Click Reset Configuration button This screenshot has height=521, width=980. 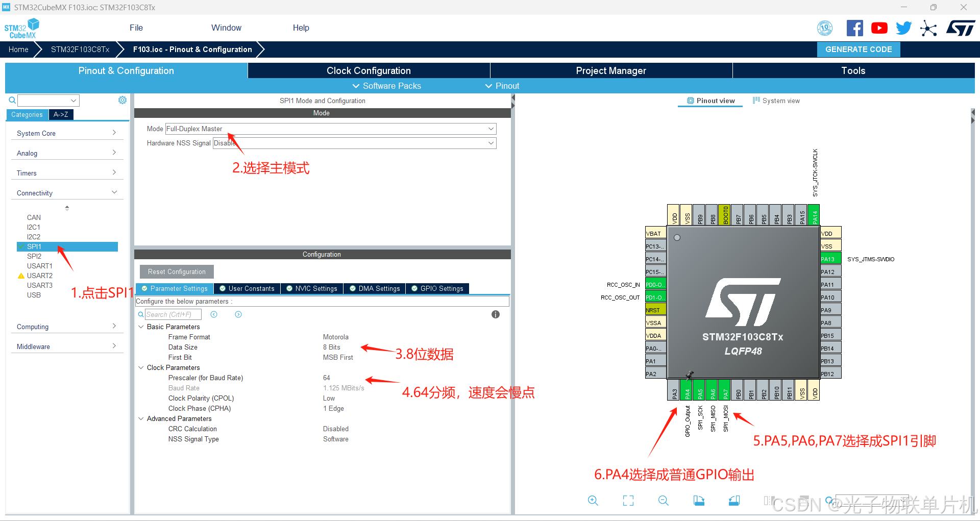click(x=177, y=271)
